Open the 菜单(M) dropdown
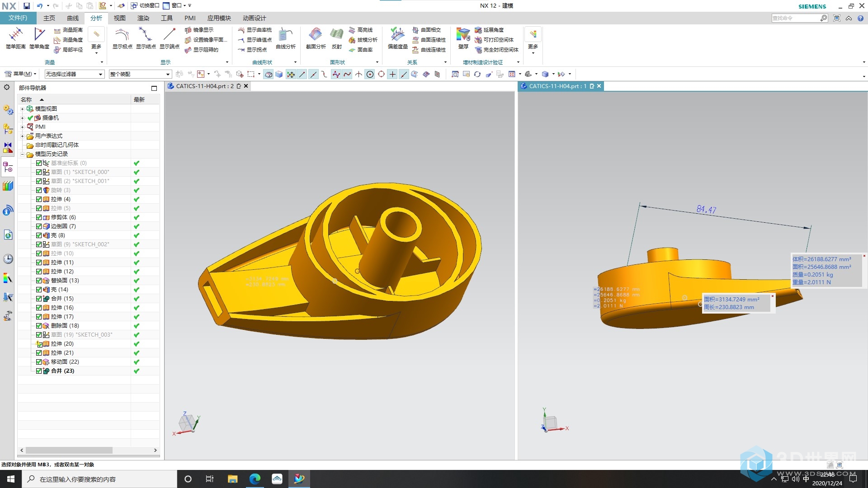868x488 pixels. 20,74
